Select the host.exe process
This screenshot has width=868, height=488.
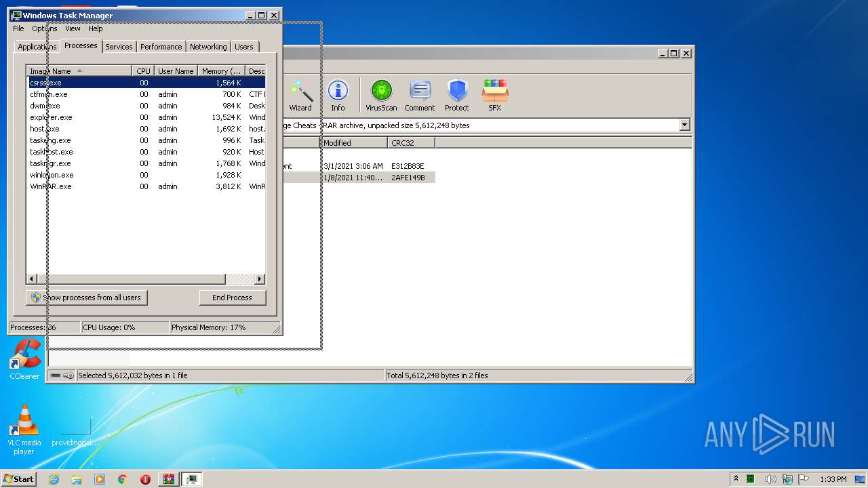pos(146,129)
